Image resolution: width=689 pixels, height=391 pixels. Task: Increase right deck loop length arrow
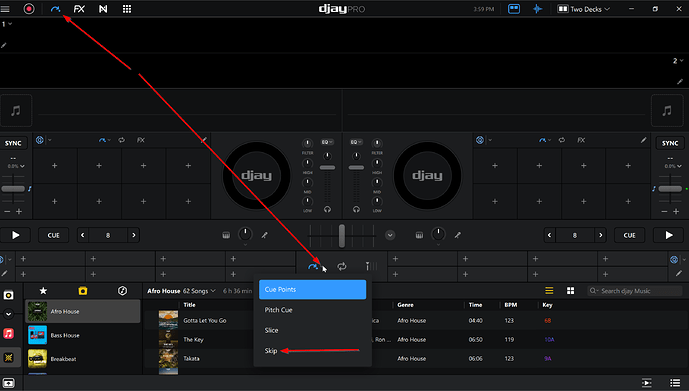tap(601, 235)
